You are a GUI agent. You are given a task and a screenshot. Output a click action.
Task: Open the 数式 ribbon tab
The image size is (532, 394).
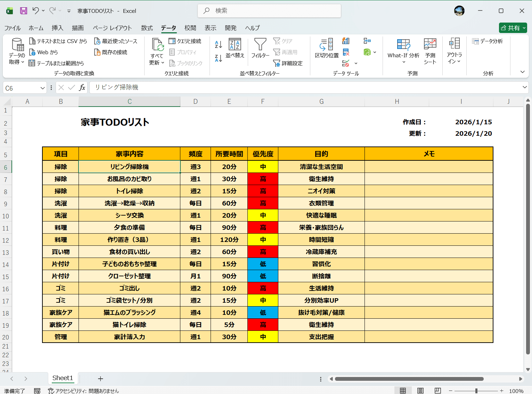(147, 28)
